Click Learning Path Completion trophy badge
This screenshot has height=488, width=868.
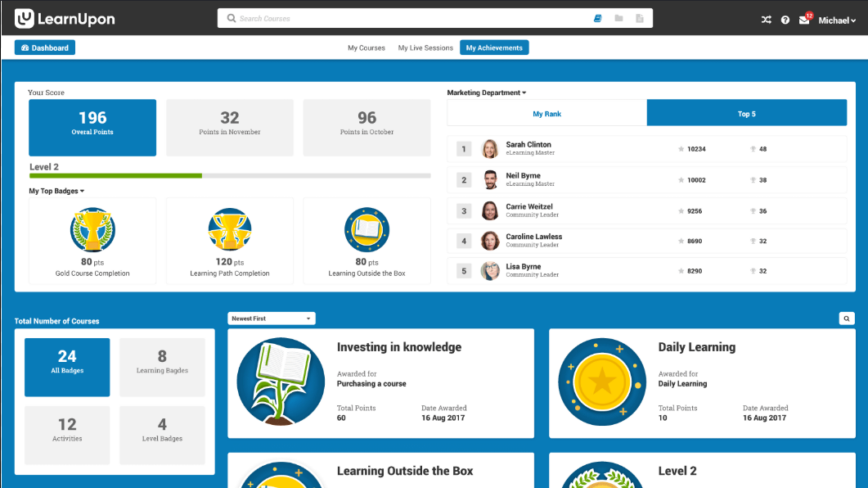point(230,230)
